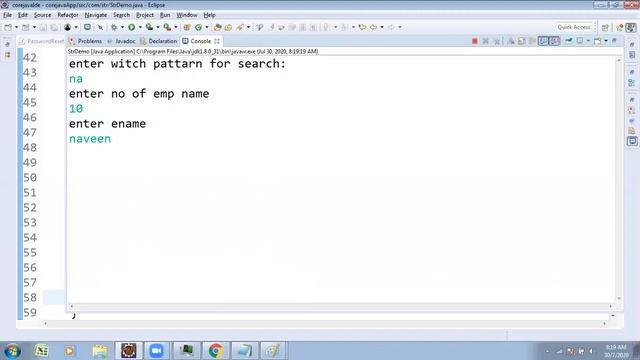Switch to the Problems tab
Viewport: 640px width, 360px height.
(85, 41)
